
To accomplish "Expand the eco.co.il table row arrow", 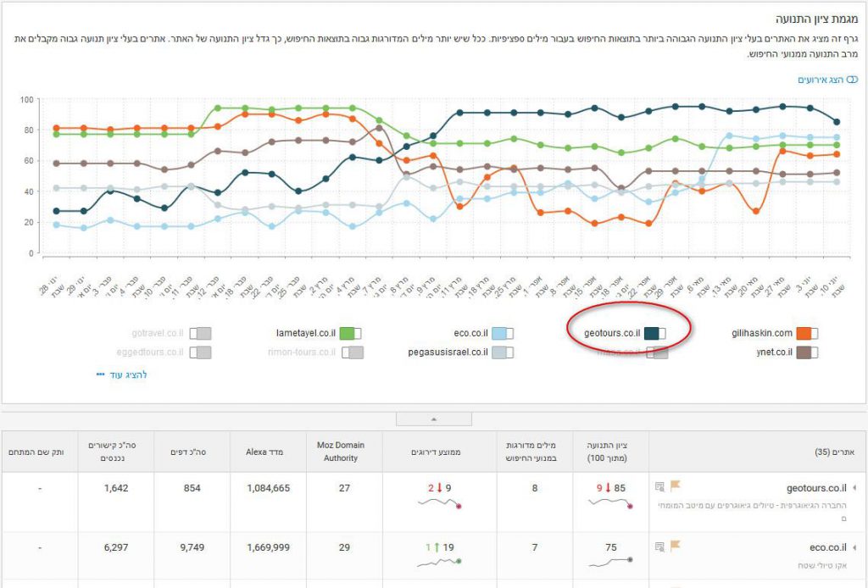I will pos(854,547).
